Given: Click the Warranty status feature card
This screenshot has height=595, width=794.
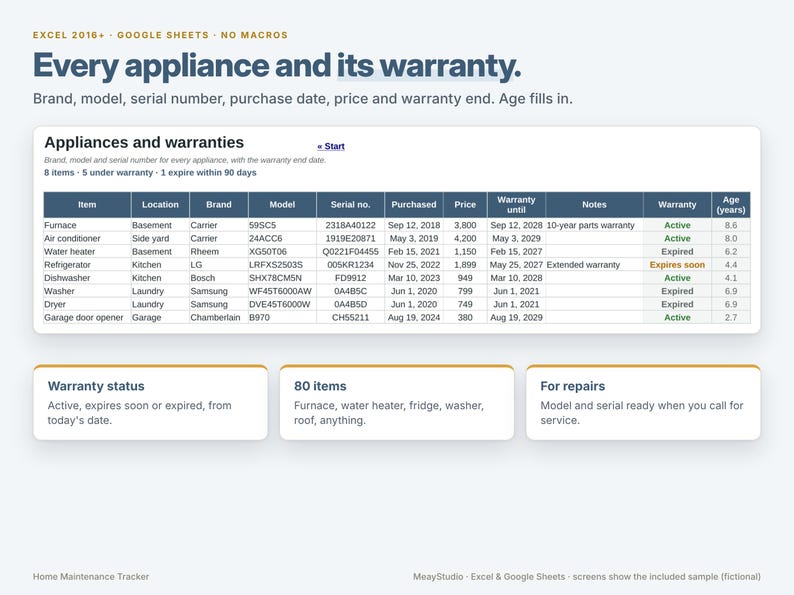Looking at the screenshot, I should [x=150, y=402].
